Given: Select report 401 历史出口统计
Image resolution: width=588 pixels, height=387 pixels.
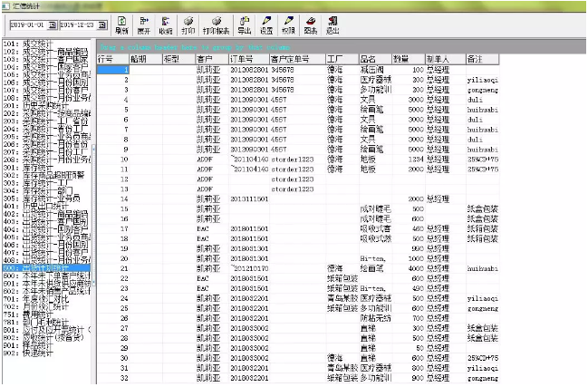Looking at the screenshot, I should click(35, 206).
